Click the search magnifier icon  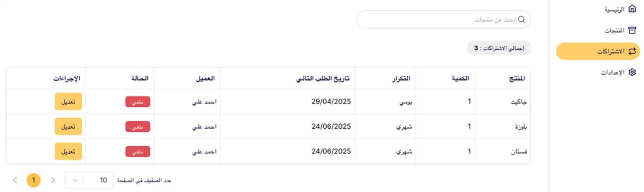coord(521,20)
